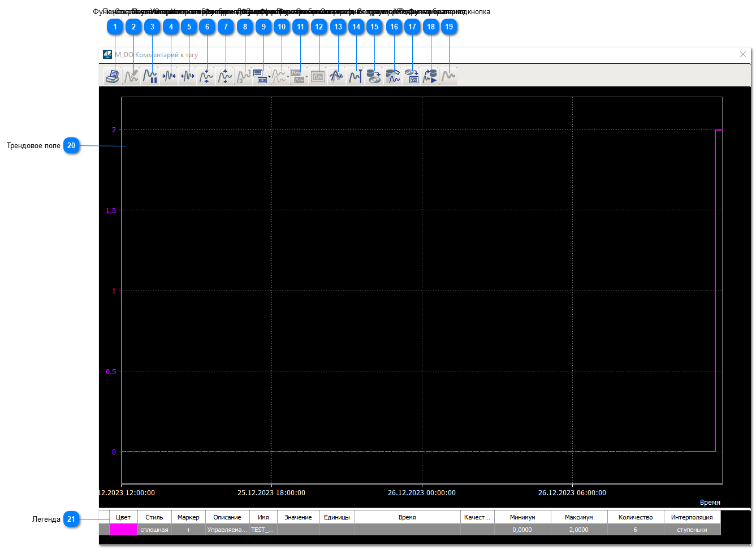Open dropdown arrow beside the double mini-chart icon
This screenshot has height=550, width=756.
coord(307,77)
